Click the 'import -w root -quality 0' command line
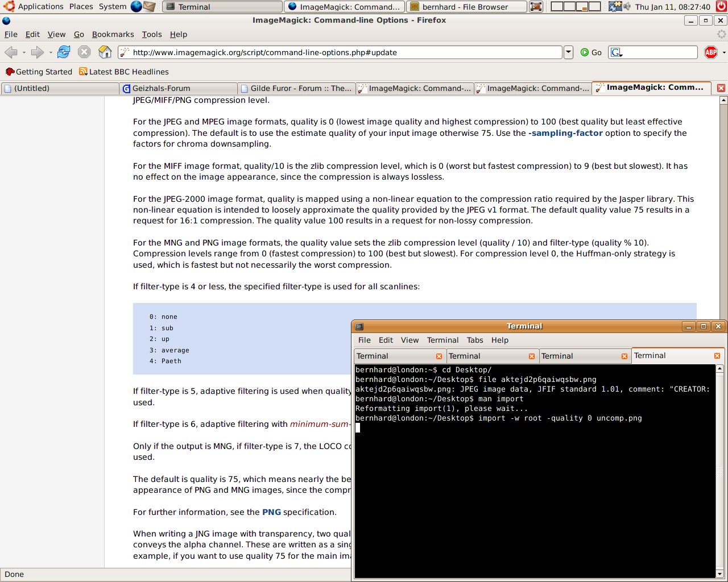The image size is (728, 582). [499, 418]
